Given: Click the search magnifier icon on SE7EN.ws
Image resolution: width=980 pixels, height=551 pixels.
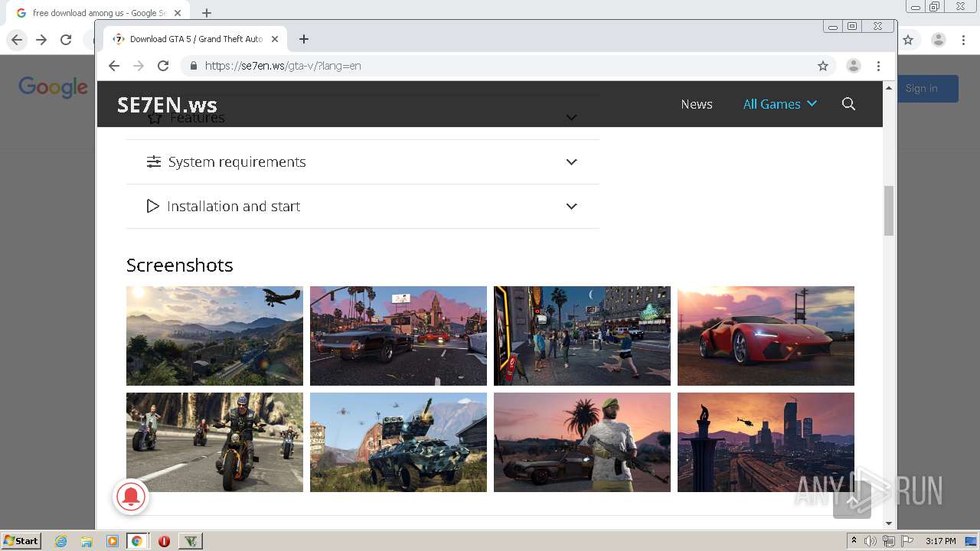Looking at the screenshot, I should click(848, 104).
